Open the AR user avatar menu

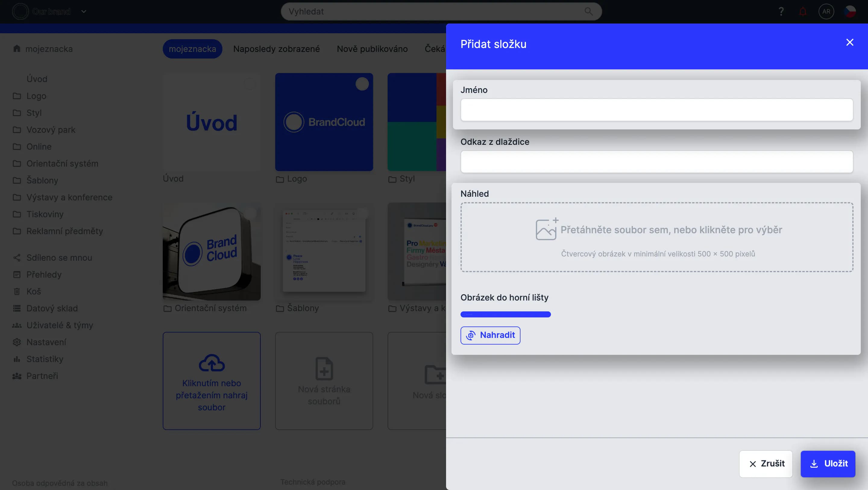826,11
